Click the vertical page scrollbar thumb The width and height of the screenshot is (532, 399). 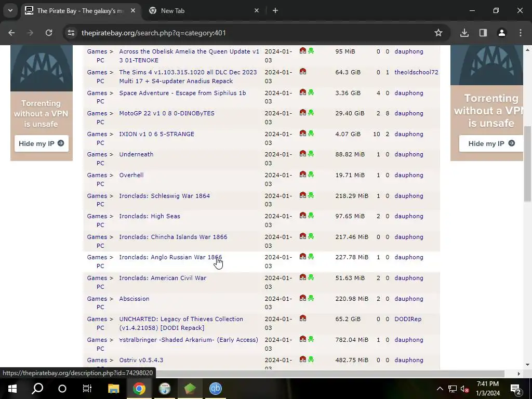527,164
